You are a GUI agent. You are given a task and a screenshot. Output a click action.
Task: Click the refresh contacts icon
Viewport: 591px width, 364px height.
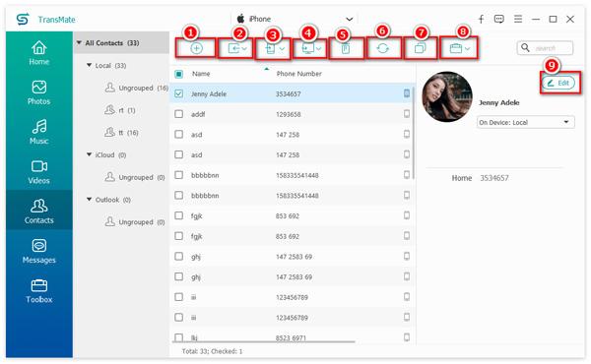coord(382,48)
